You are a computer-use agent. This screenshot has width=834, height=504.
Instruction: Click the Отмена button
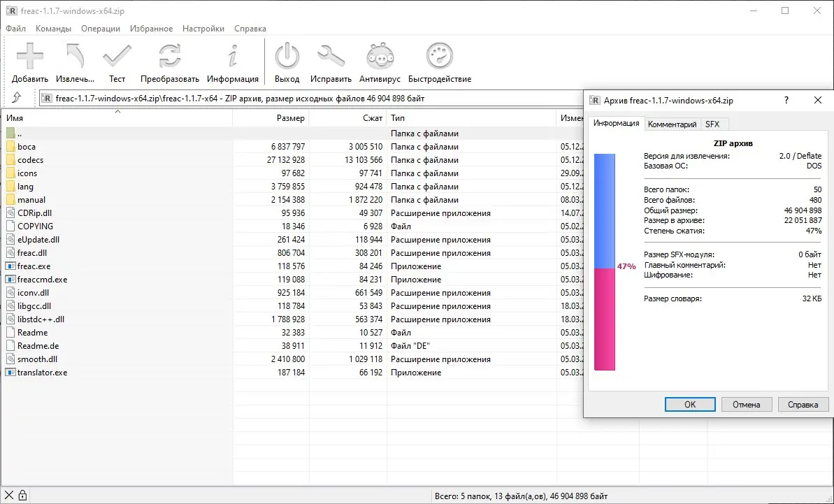[x=746, y=405]
